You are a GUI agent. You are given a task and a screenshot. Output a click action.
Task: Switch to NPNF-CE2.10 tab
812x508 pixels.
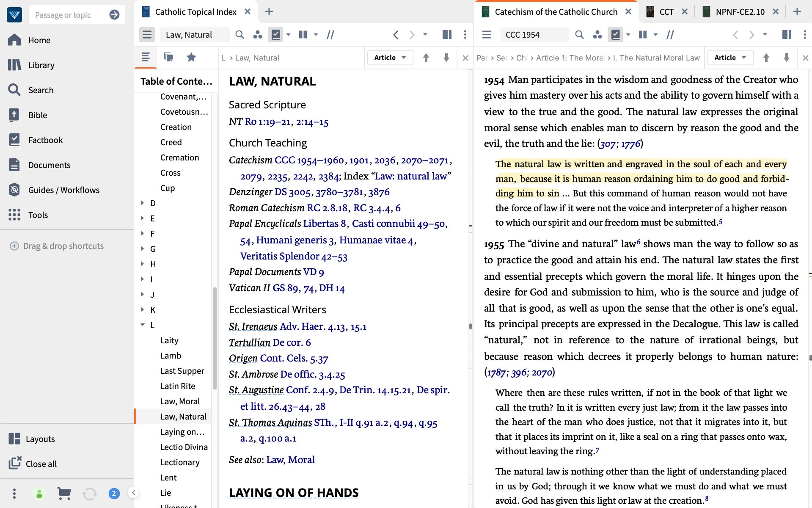739,12
